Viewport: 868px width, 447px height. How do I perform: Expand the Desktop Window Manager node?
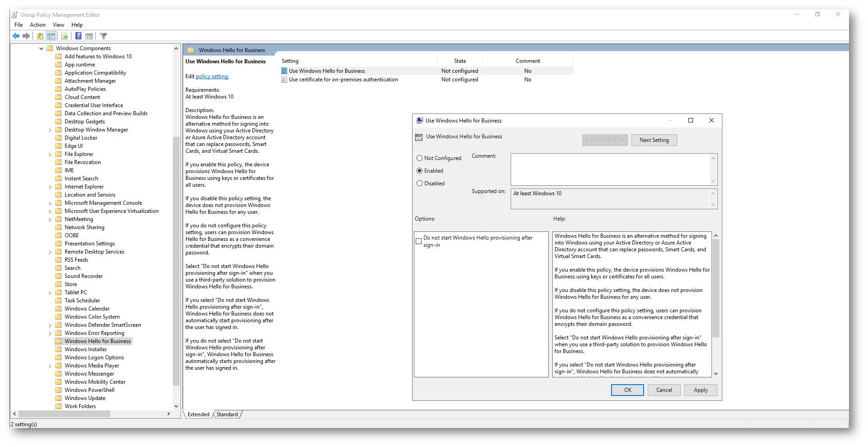click(x=50, y=130)
